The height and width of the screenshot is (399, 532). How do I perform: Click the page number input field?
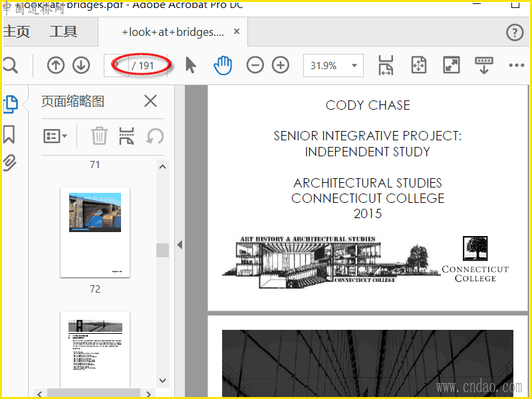point(116,65)
